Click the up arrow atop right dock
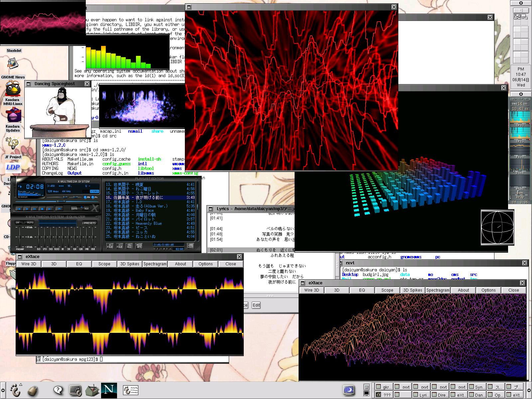This screenshot has height=399, width=532. point(521,3)
